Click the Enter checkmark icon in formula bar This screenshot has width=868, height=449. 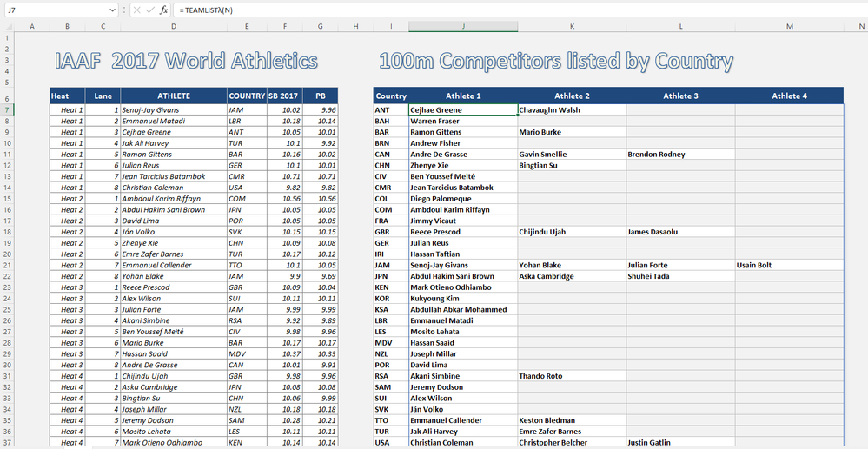(150, 10)
